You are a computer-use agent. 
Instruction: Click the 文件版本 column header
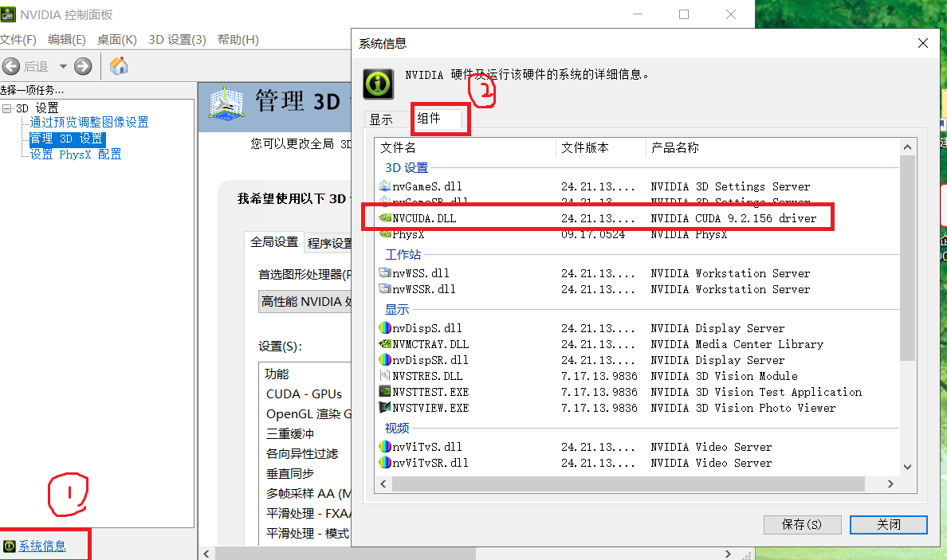pos(601,148)
